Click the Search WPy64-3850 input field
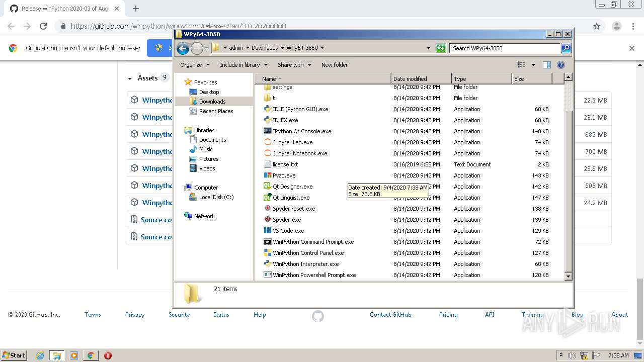Screen dimensions: 644x362 (505, 48)
